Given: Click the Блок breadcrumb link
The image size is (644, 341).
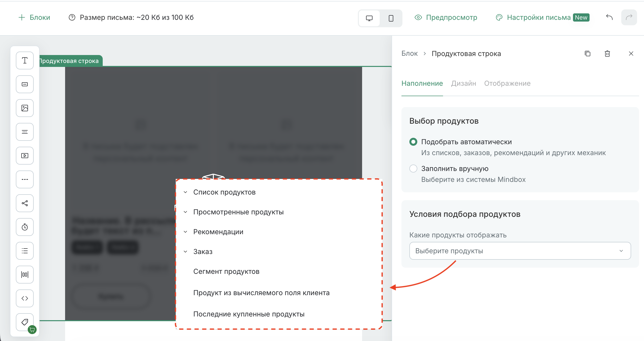Looking at the screenshot, I should [410, 54].
